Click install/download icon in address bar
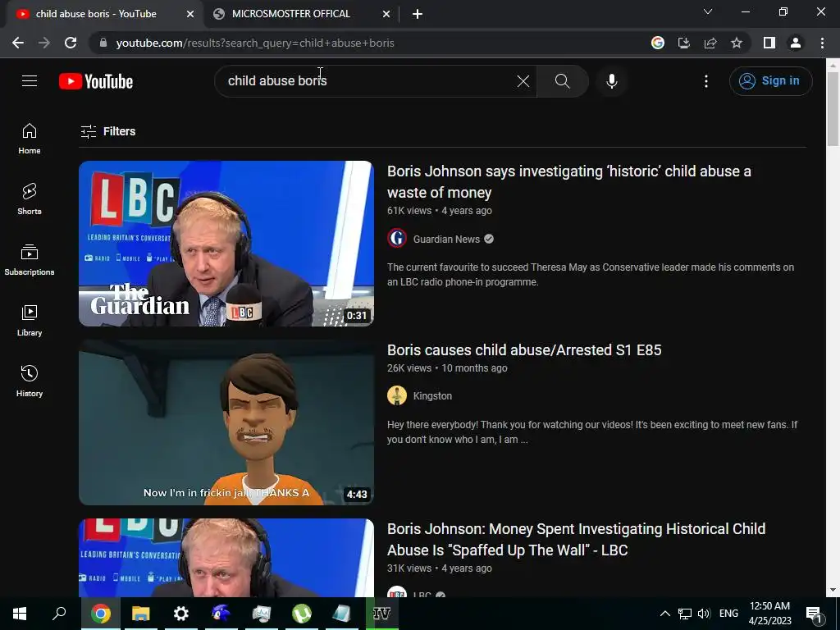 684,43
